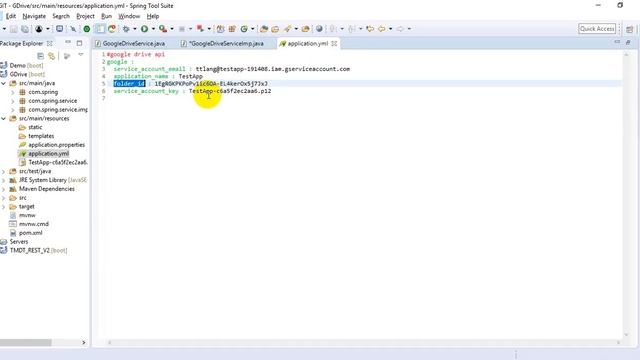Open the Help menu

153,16
